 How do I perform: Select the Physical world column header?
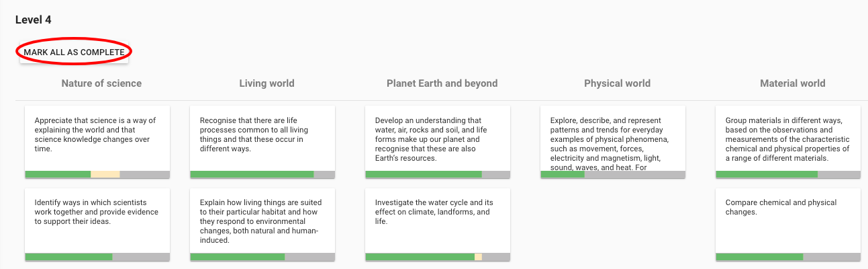tap(617, 83)
